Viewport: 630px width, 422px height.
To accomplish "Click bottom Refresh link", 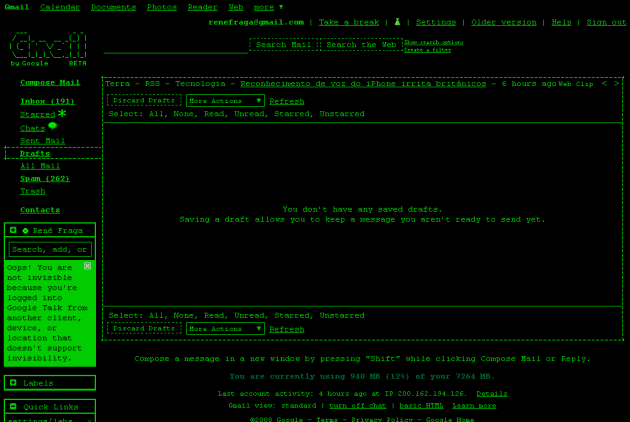I will [287, 329].
